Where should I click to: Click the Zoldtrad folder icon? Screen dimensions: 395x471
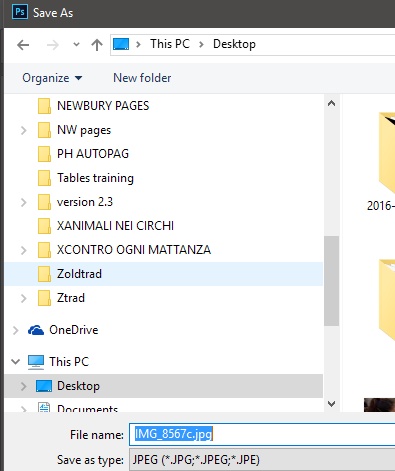coord(44,274)
